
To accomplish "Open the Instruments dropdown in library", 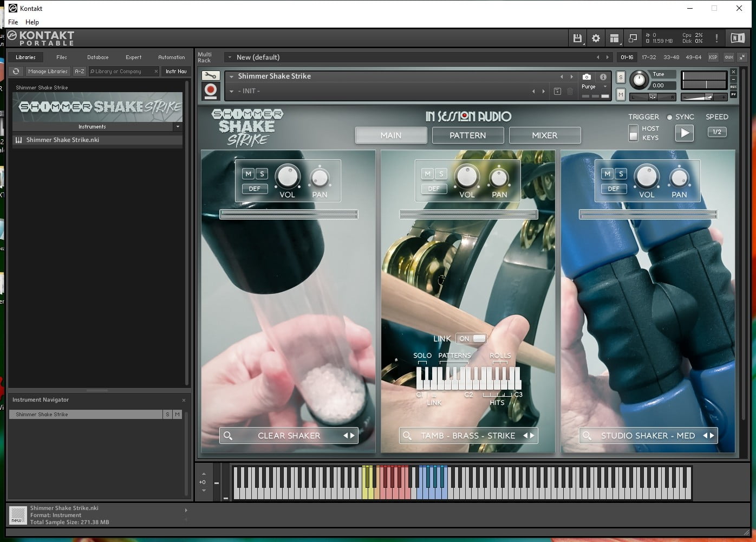I will [x=178, y=127].
